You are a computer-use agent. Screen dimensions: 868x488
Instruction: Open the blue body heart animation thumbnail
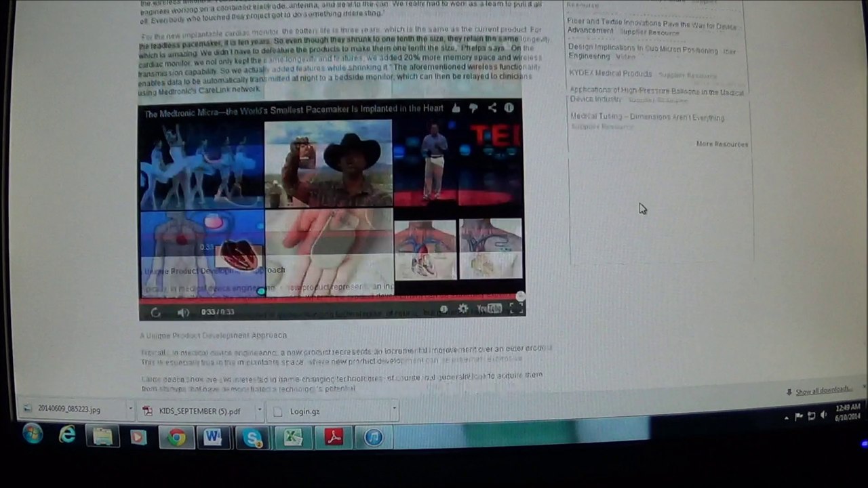(201, 254)
